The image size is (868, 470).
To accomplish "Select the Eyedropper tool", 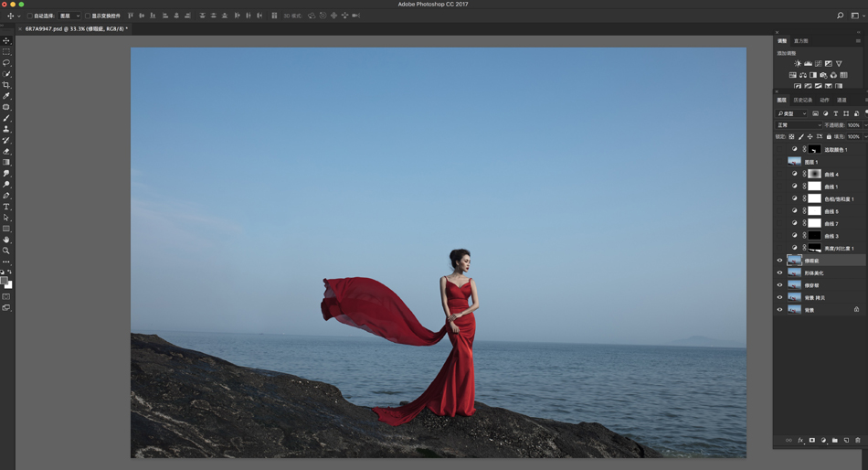I will coord(6,96).
